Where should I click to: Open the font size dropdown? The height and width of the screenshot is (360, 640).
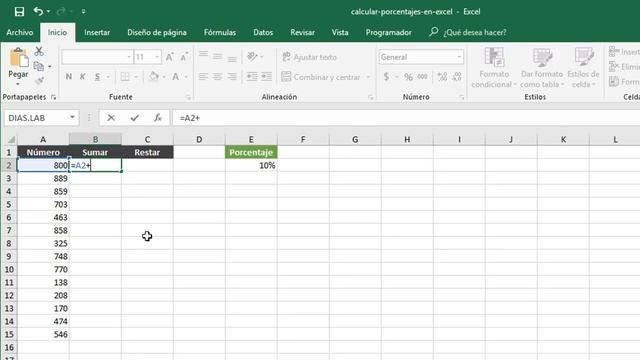[x=157, y=57]
